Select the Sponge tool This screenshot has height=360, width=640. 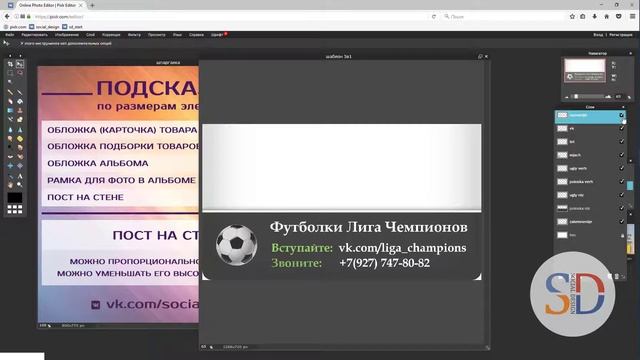pyautogui.click(x=20, y=139)
